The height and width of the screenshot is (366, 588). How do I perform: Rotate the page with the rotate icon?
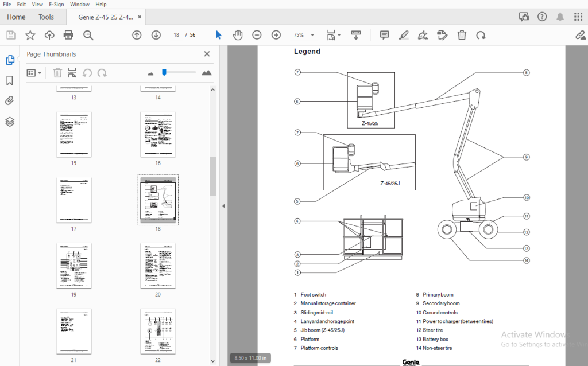481,35
